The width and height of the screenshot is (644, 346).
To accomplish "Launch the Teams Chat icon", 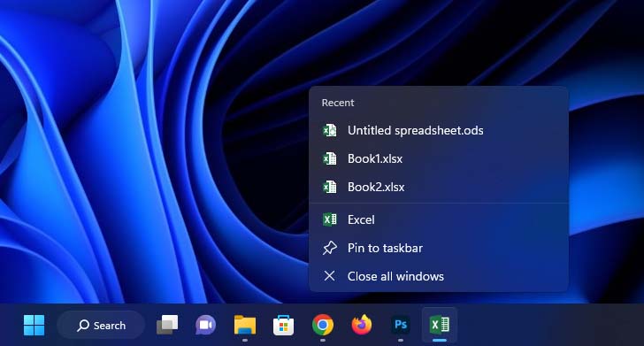I will pos(206,325).
